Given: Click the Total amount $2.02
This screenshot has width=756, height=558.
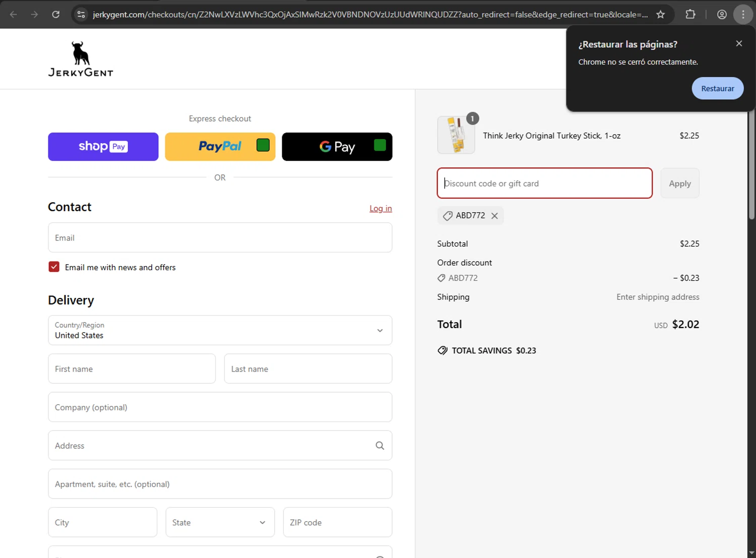Looking at the screenshot, I should point(685,324).
